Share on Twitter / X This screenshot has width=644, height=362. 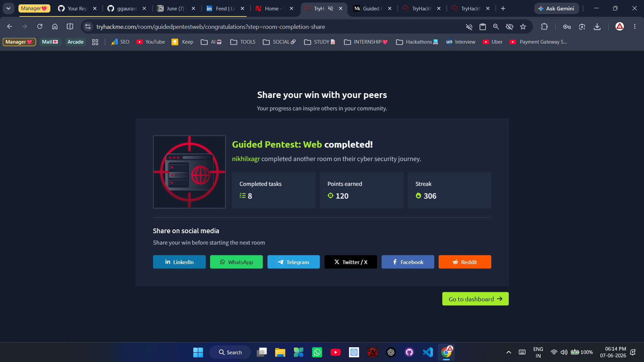pos(351,262)
